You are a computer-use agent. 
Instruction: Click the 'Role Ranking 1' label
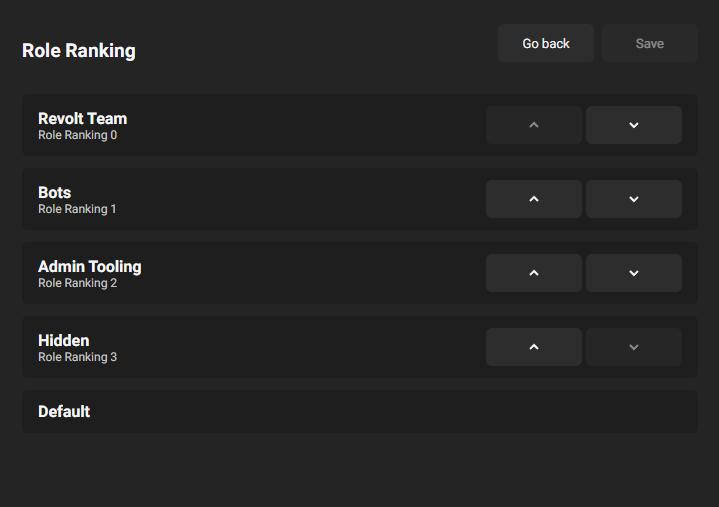tap(77, 209)
